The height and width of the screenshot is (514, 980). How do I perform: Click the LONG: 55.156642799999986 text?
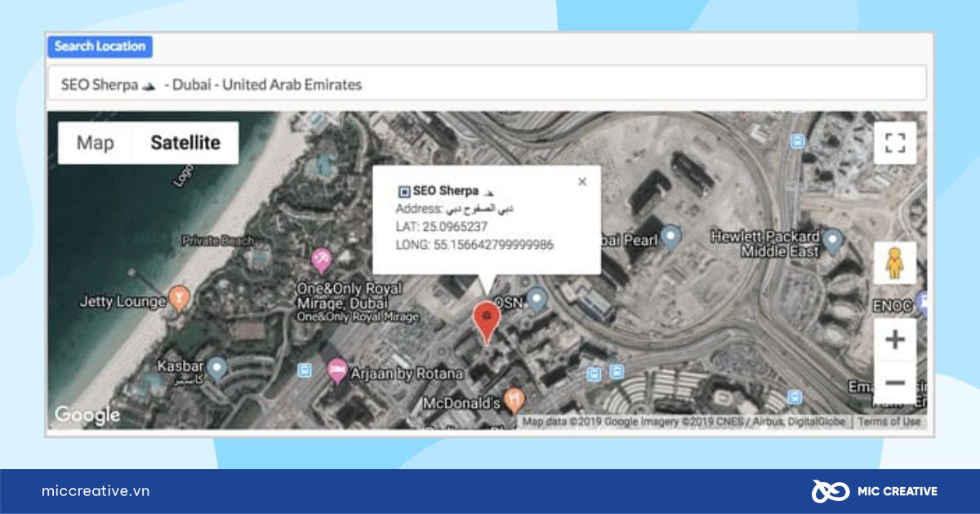point(474,244)
